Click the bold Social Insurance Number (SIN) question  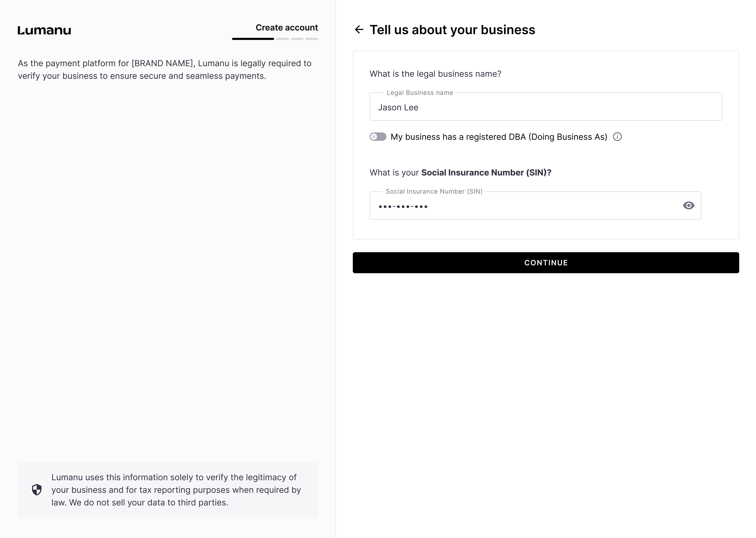point(486,173)
